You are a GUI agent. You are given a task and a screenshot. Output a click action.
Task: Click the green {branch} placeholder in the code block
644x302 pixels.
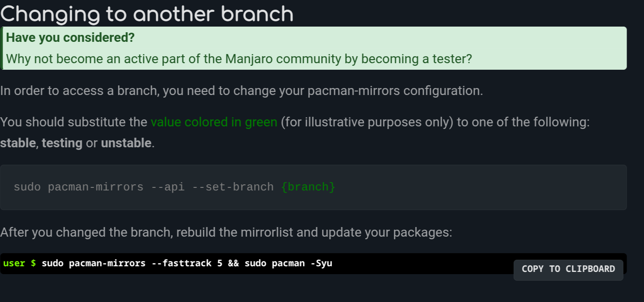click(x=308, y=187)
